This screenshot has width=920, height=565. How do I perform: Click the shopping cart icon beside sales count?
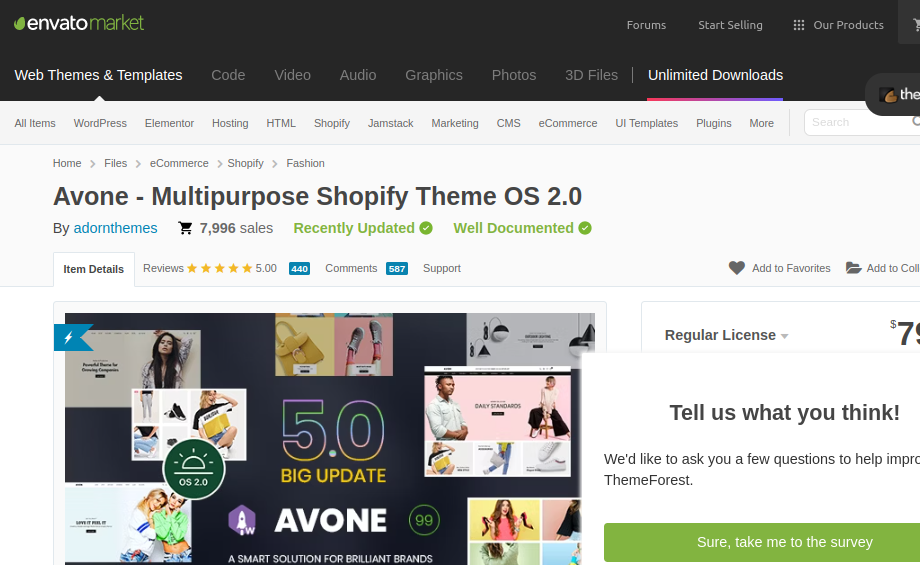click(x=185, y=228)
